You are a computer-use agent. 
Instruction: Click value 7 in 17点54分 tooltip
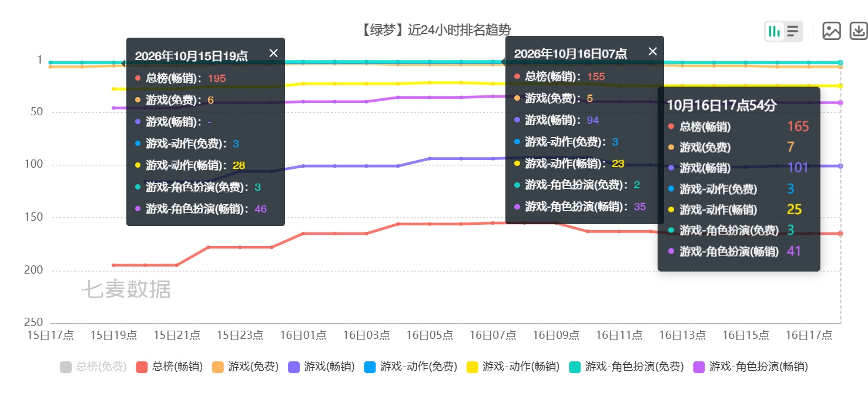pos(790,147)
